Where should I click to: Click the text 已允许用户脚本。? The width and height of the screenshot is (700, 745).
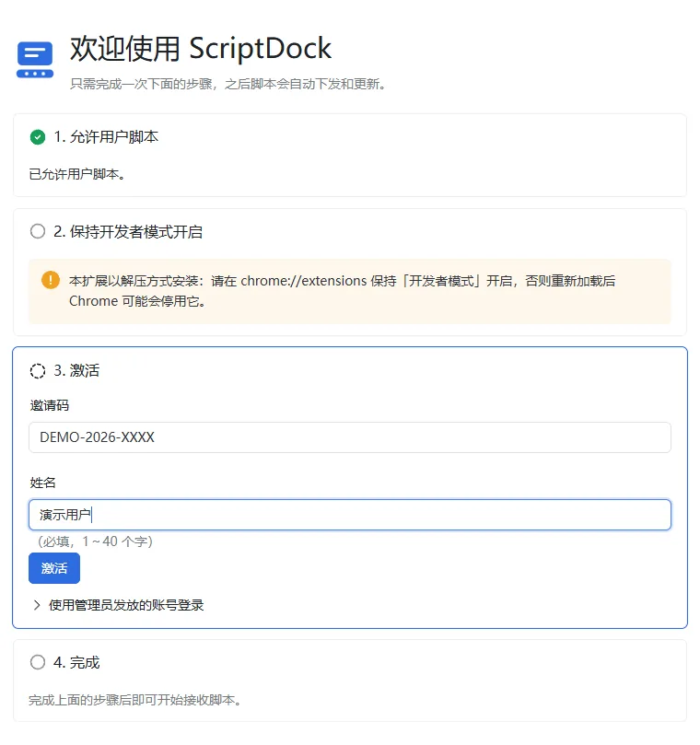[x=77, y=174]
